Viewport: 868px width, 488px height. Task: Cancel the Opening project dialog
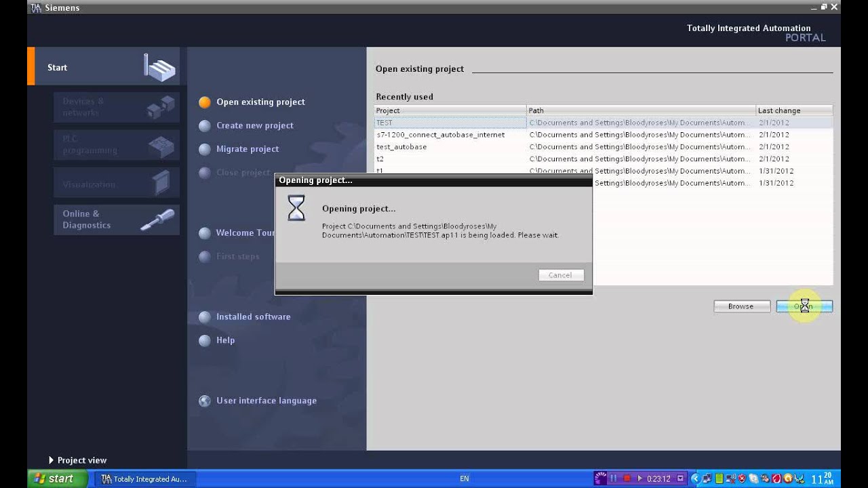click(560, 275)
